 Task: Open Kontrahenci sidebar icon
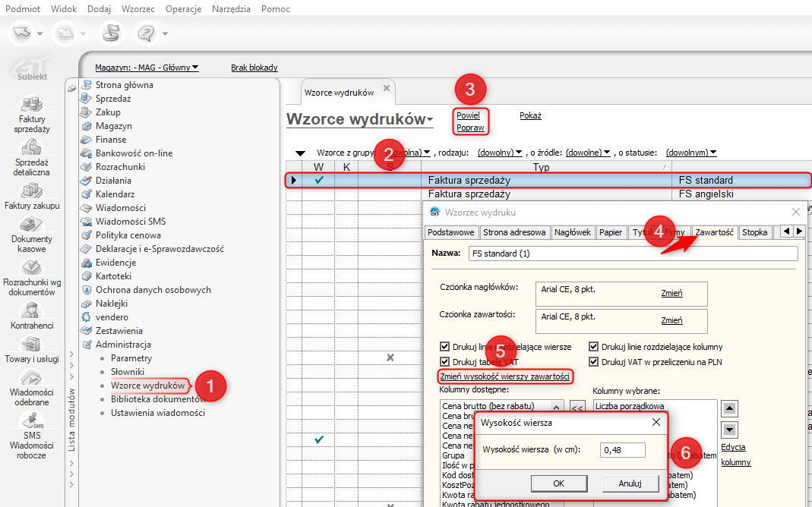tap(32, 310)
